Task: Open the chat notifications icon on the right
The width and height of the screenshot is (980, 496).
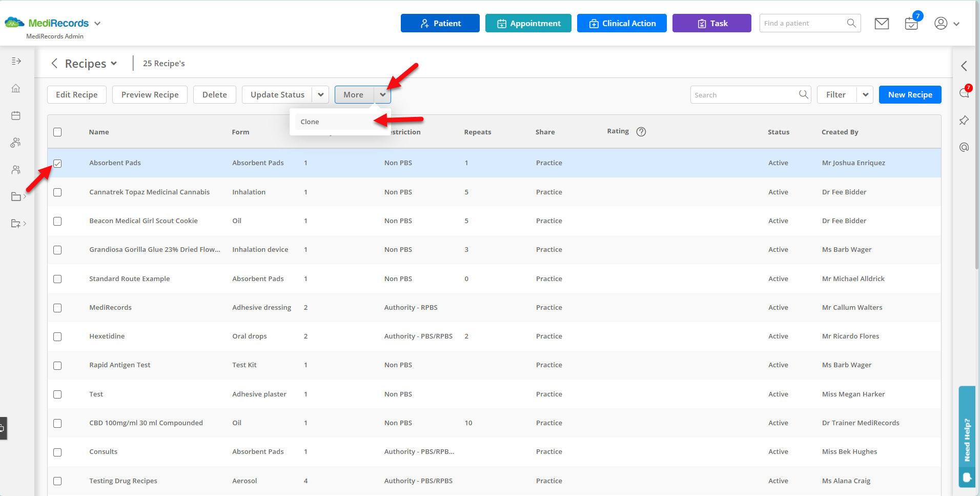Action: click(964, 93)
